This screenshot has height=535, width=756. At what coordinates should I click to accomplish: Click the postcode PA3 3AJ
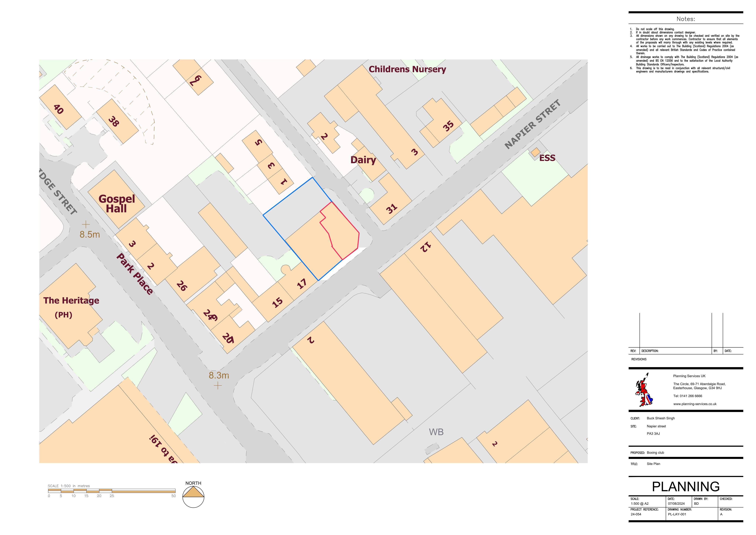pyautogui.click(x=653, y=434)
